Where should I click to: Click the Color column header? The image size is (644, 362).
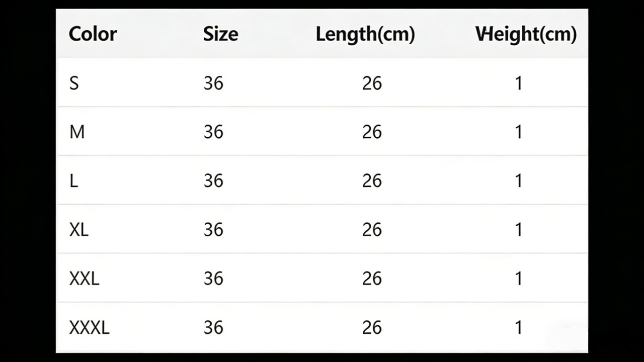(93, 34)
